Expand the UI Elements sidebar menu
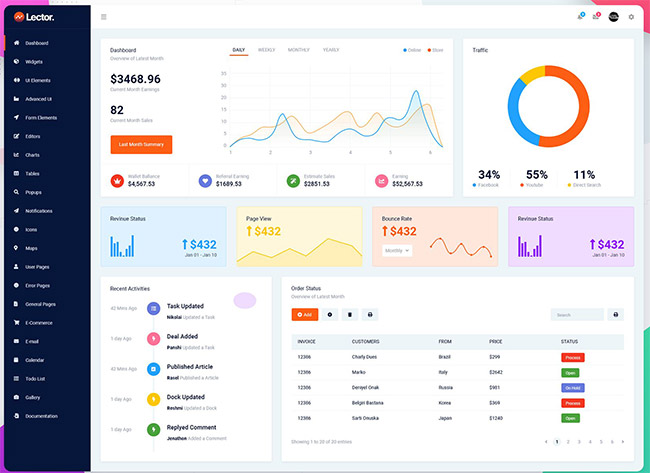Screen dimensions: 650x473 tap(38, 80)
